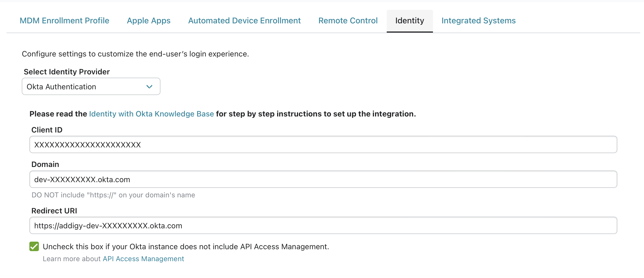The width and height of the screenshot is (644, 278).
Task: Click the Select Identity Provider label
Action: tap(67, 72)
